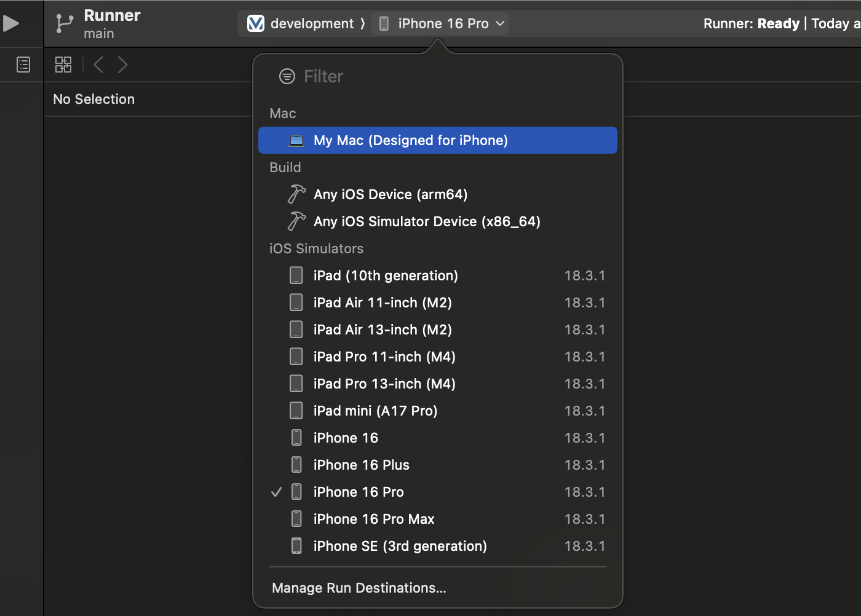Select iPhone SE (3rd generation) simulator
The height and width of the screenshot is (616, 861).
click(438, 546)
